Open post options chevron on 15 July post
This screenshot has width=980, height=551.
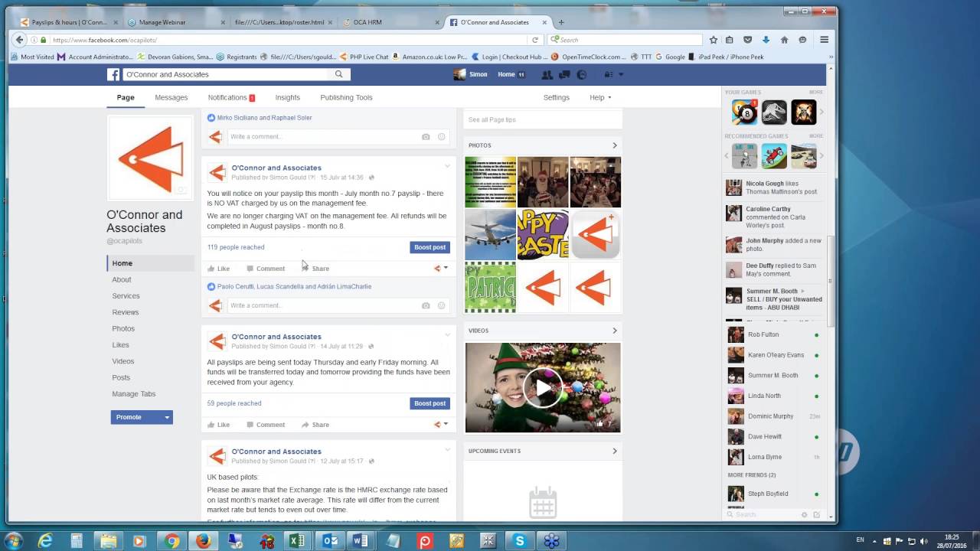click(x=448, y=166)
